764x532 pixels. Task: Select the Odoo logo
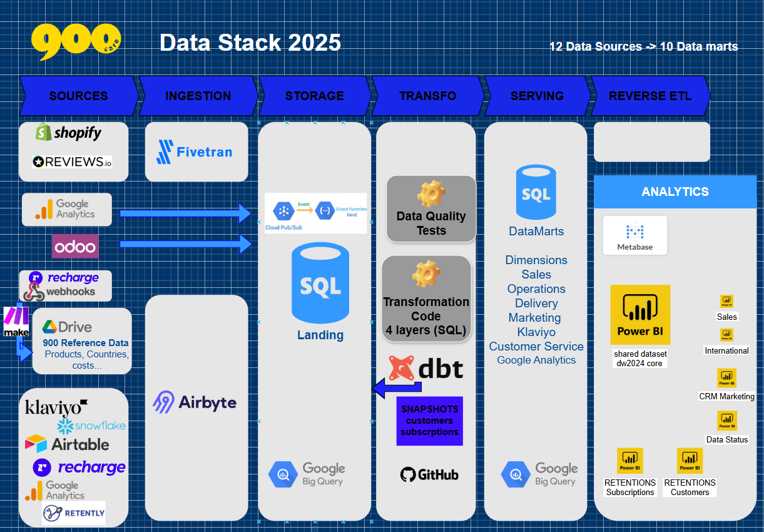point(75,247)
